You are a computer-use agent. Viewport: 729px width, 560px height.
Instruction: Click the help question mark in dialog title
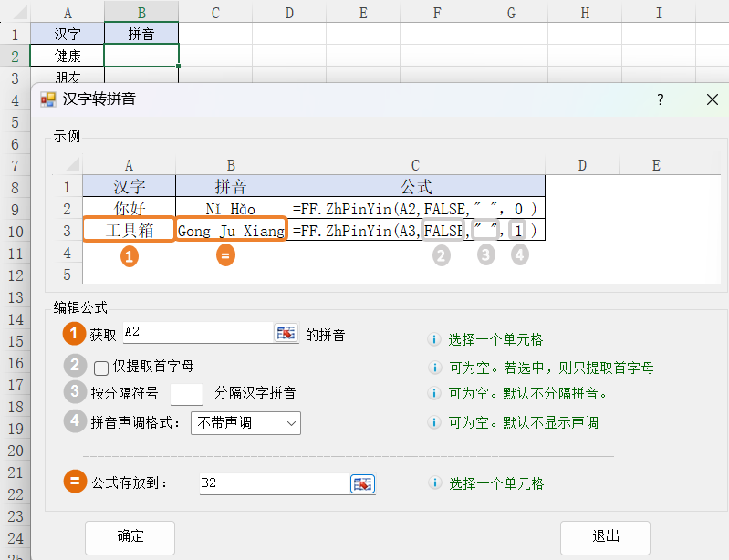661,100
